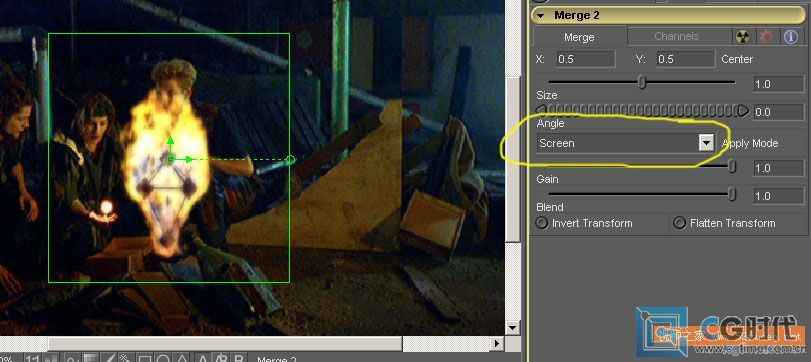Viewport: 811px width, 362px height.
Task: Click the Gain label text
Action: click(547, 179)
